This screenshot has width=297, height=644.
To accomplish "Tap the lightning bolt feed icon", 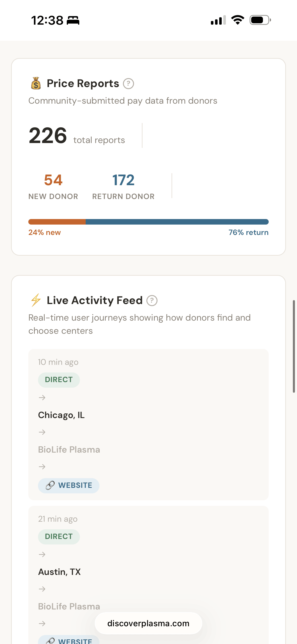I will coord(36,300).
